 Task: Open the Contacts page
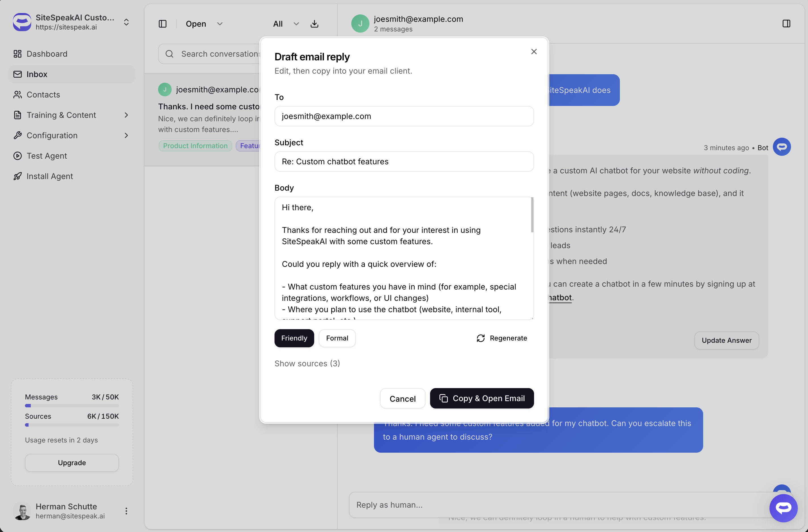(x=72, y=94)
